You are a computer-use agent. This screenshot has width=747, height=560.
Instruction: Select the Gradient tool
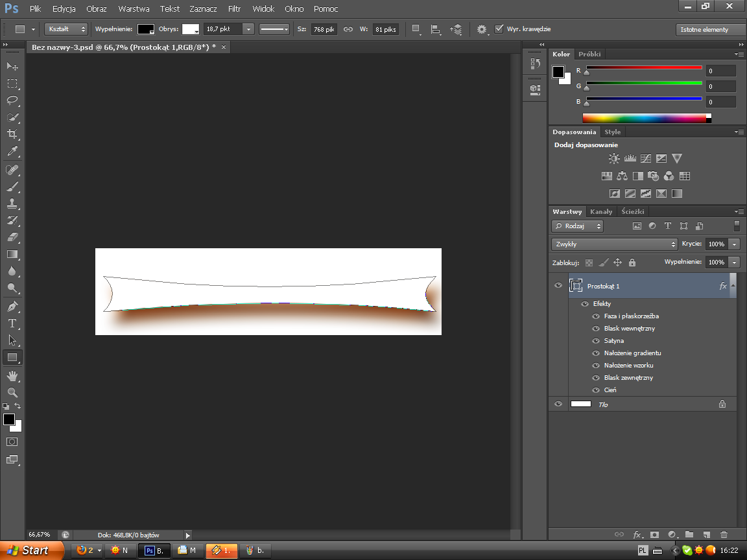tap(12, 254)
